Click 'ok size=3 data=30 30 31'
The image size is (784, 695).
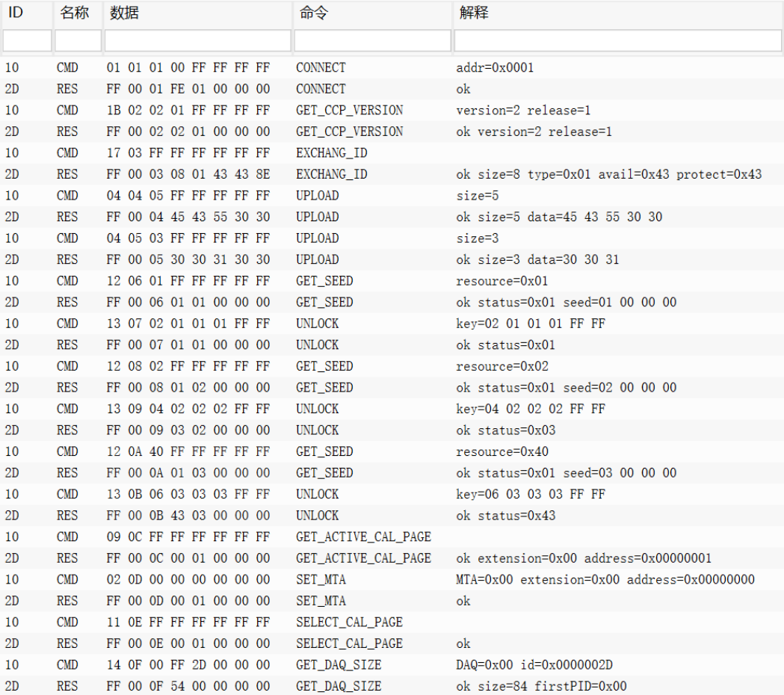click(537, 259)
